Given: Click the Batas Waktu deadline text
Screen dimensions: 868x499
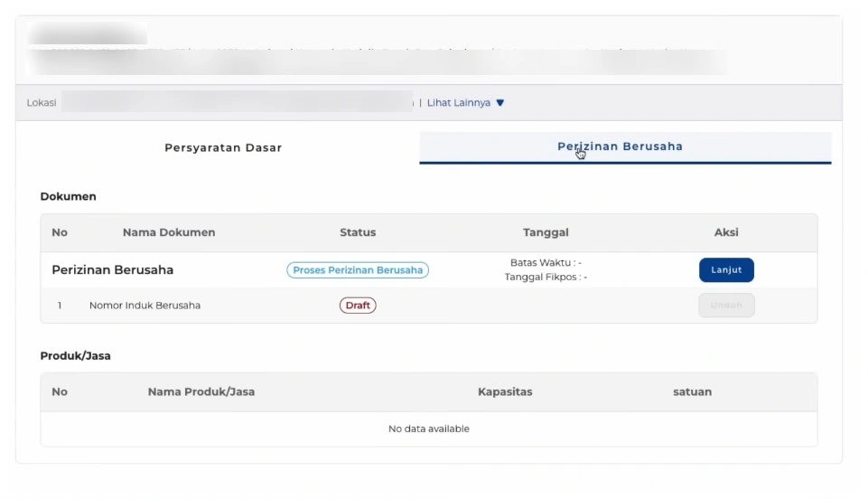Looking at the screenshot, I should pos(546,263).
